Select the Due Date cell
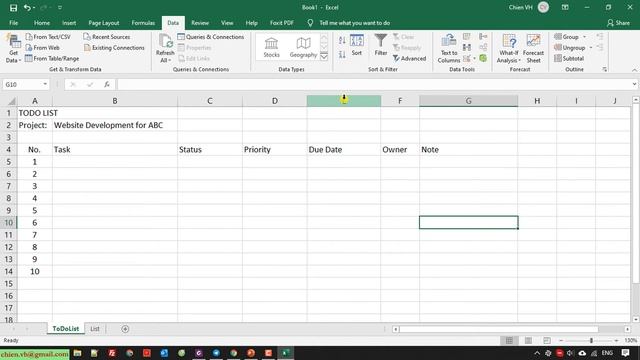The height and width of the screenshot is (360, 640). click(344, 149)
